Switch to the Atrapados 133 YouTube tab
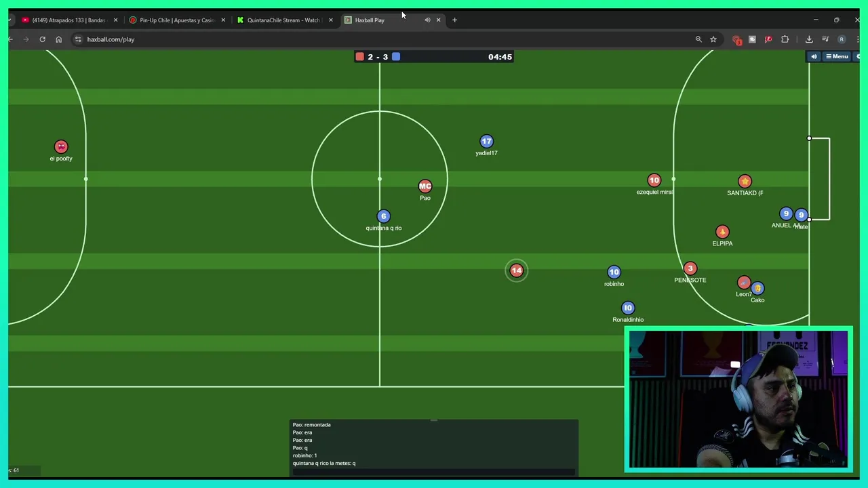Screen dimensions: 868x488 pos(68,20)
